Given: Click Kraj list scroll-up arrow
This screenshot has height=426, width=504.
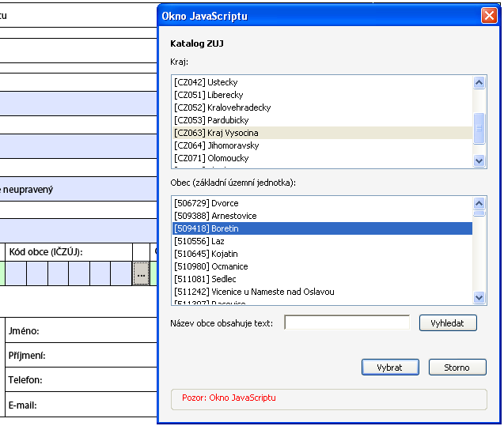Looking at the screenshot, I should click(479, 82).
